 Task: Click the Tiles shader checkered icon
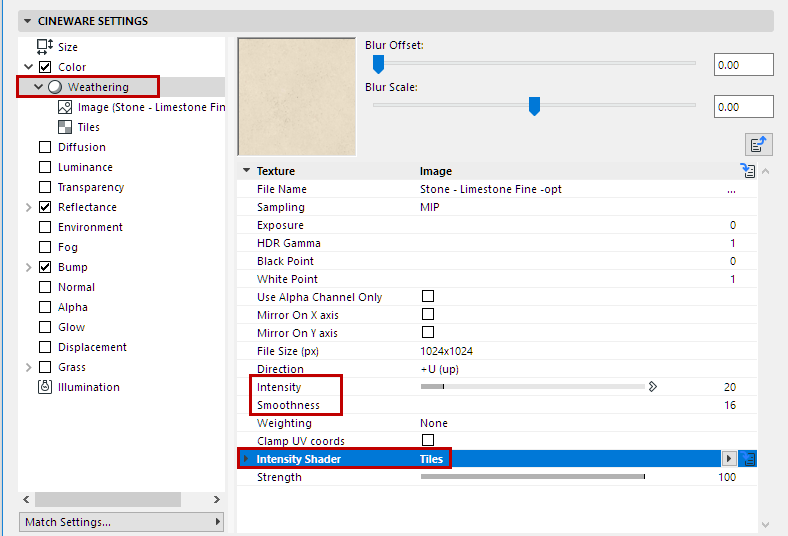click(x=65, y=127)
